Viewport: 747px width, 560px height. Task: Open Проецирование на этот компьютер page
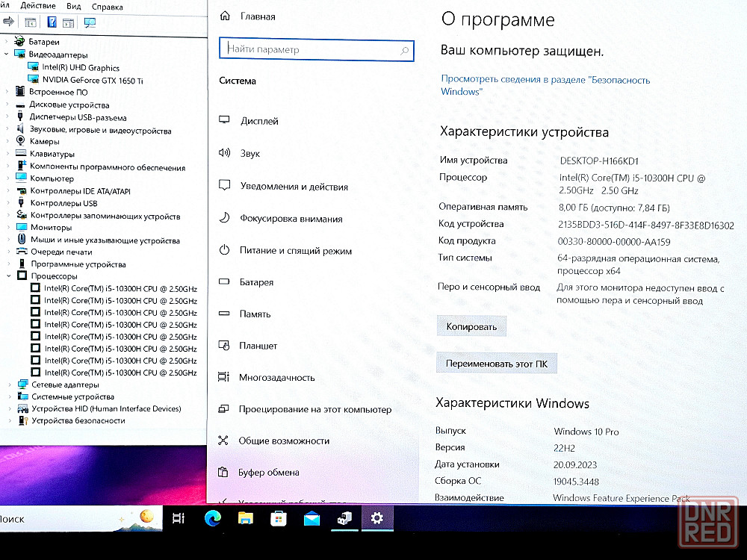(315, 409)
